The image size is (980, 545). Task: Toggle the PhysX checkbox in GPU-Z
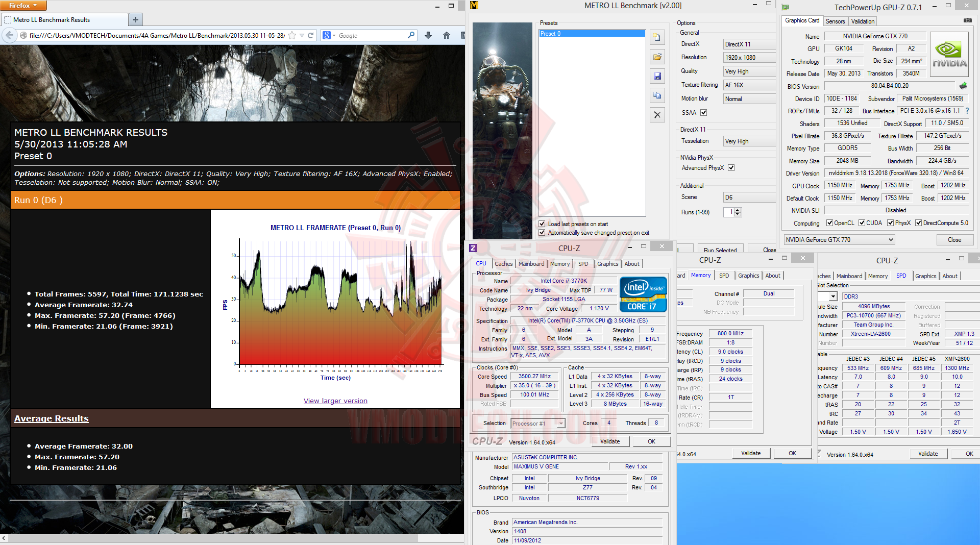891,223
